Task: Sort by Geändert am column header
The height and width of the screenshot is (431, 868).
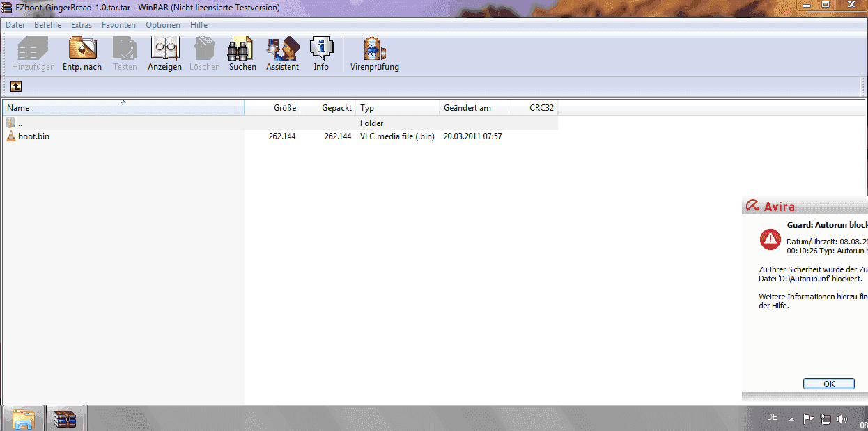Action: [x=474, y=108]
